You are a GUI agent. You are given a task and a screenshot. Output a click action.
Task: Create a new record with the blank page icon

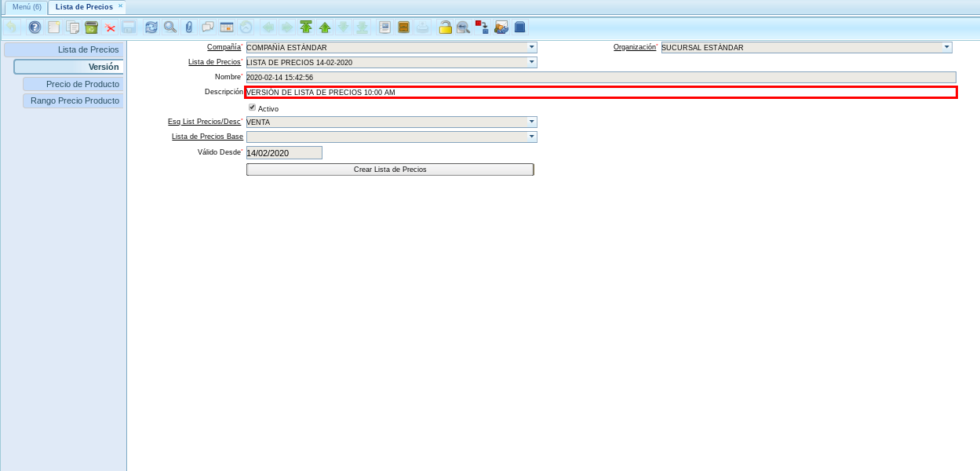[53, 27]
